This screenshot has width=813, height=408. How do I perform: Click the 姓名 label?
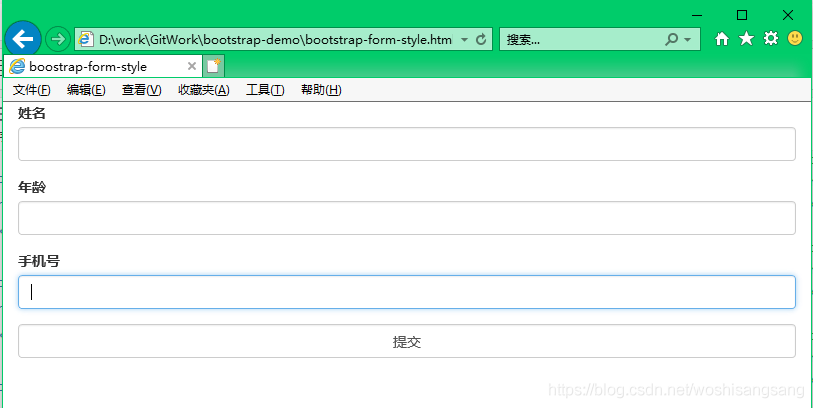pos(32,113)
